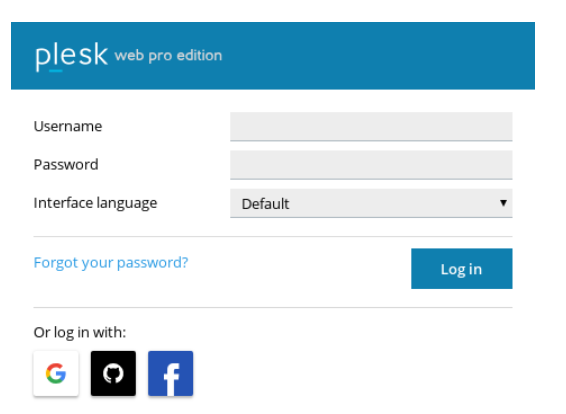
Task: Click the Username label text
Action: coord(68,126)
